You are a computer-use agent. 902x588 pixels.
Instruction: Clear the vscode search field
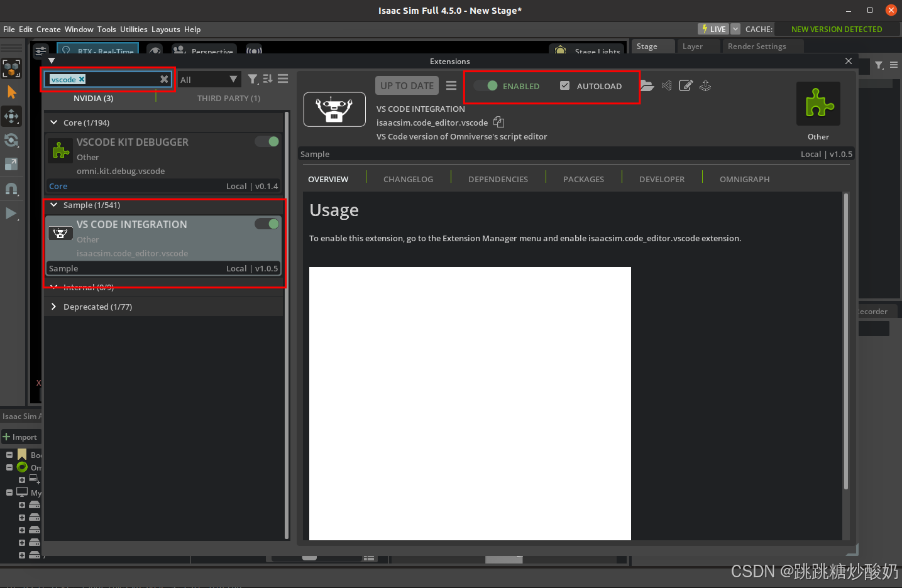tap(164, 79)
